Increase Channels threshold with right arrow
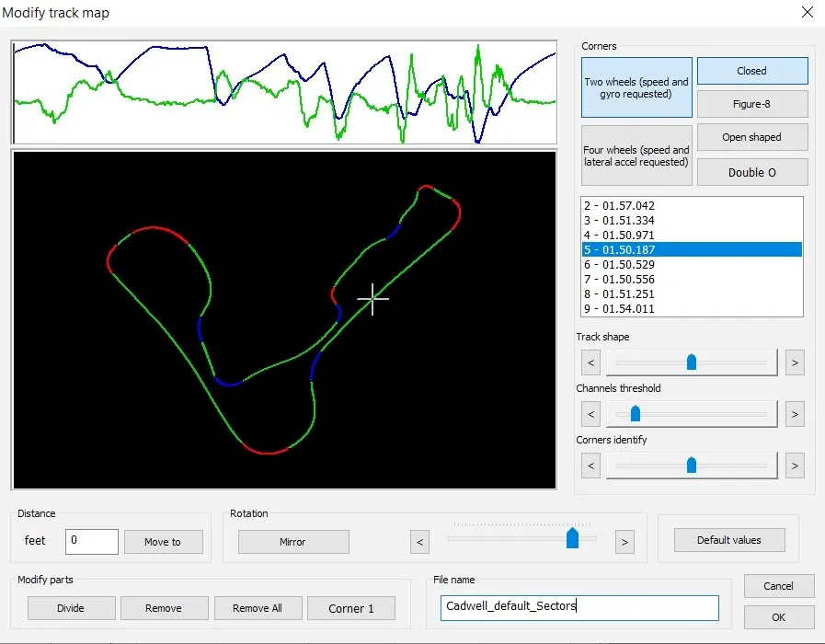825x644 pixels. click(x=795, y=414)
